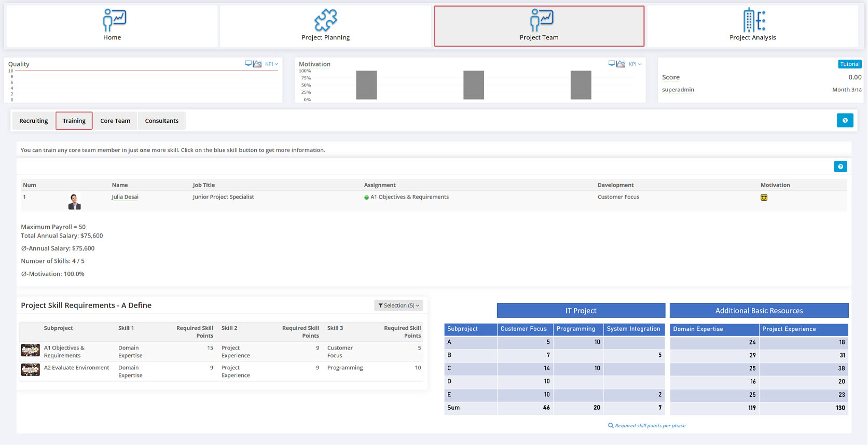Open the Home navigation tile
This screenshot has width=868, height=445.
[112, 26]
